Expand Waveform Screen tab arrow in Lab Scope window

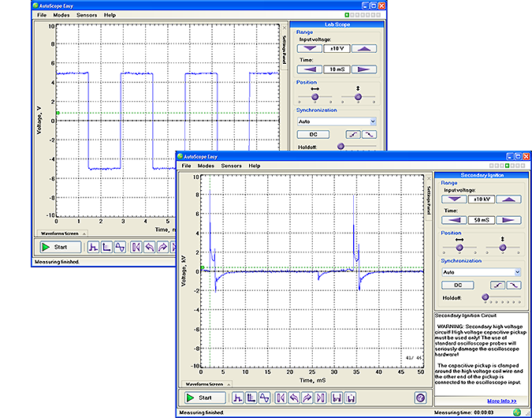pyautogui.click(x=84, y=233)
